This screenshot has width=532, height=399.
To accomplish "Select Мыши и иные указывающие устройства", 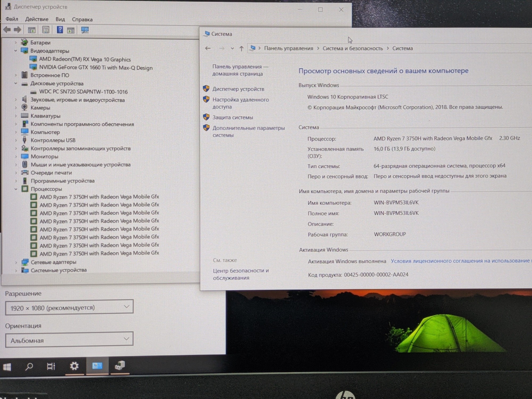I will tap(81, 165).
